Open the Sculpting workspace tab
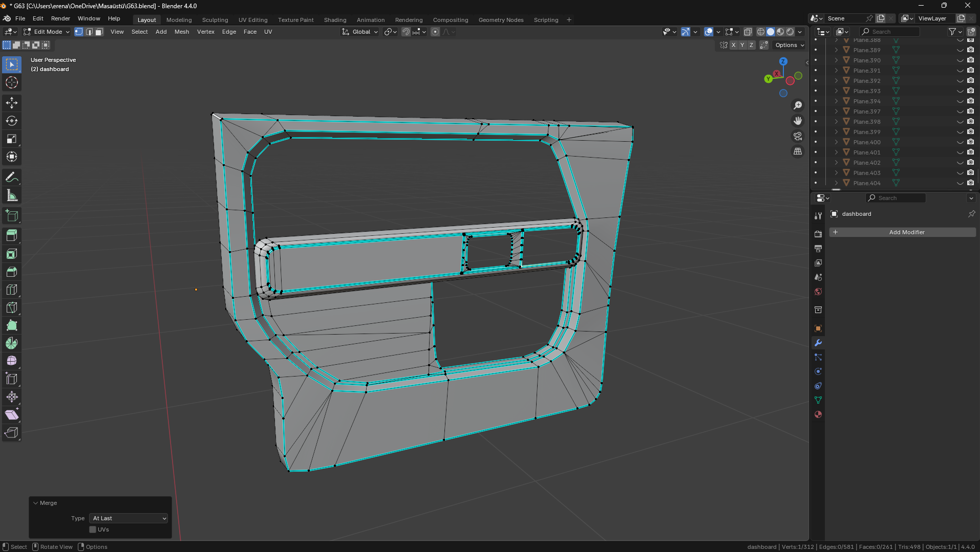This screenshot has width=980, height=552. (x=215, y=20)
